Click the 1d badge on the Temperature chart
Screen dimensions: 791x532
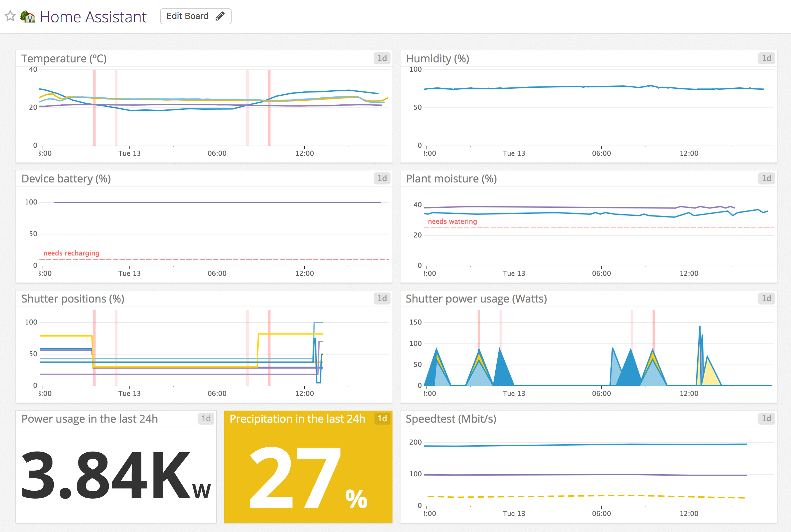[381, 58]
